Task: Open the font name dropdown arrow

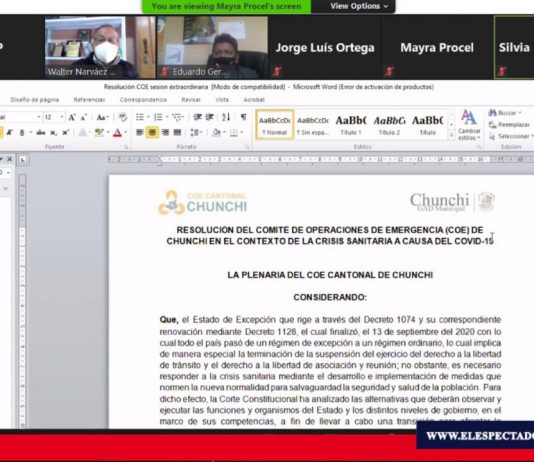Action: 39,117
